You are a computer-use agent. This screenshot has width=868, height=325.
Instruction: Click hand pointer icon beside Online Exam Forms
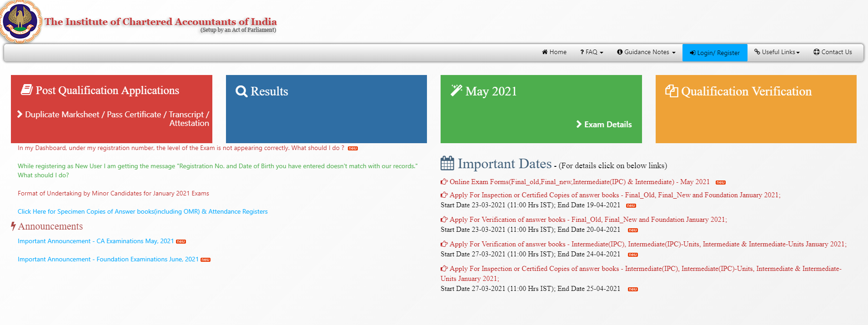[444, 182]
